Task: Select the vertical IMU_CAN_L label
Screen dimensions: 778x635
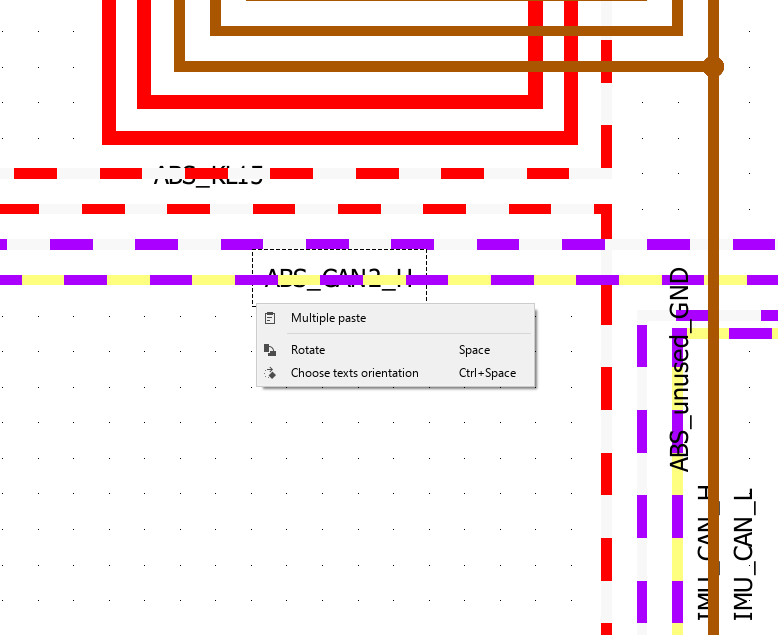Action: tap(743, 555)
